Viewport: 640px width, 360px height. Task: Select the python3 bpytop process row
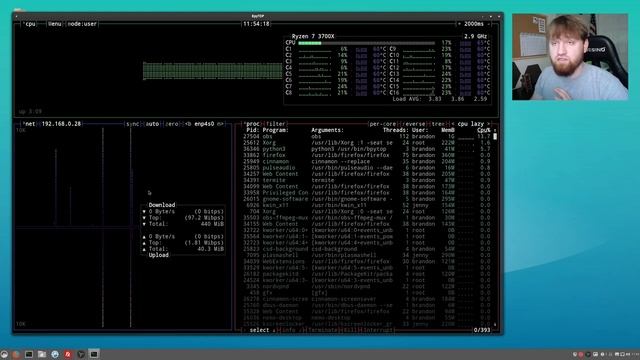(x=367, y=149)
